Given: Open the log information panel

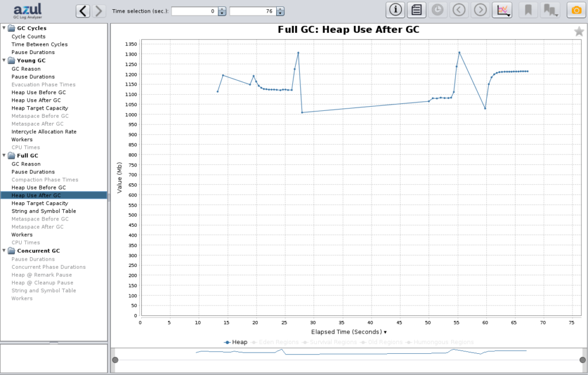Looking at the screenshot, I should (x=394, y=10).
